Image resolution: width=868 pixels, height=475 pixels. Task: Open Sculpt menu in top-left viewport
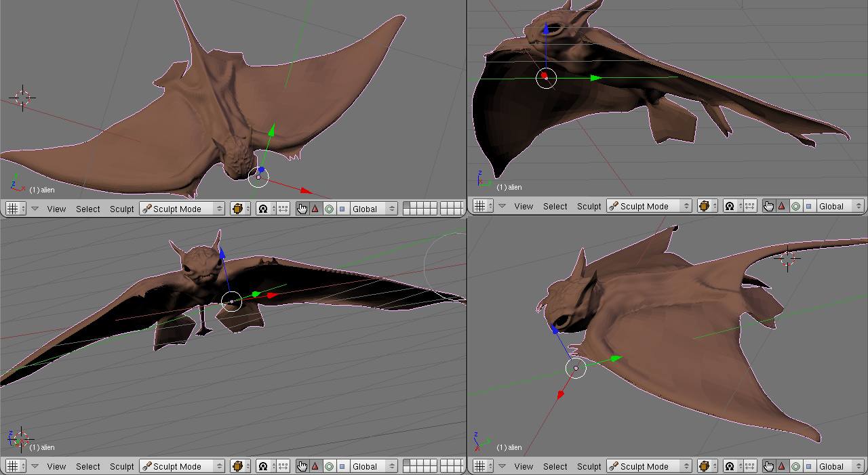(x=121, y=209)
